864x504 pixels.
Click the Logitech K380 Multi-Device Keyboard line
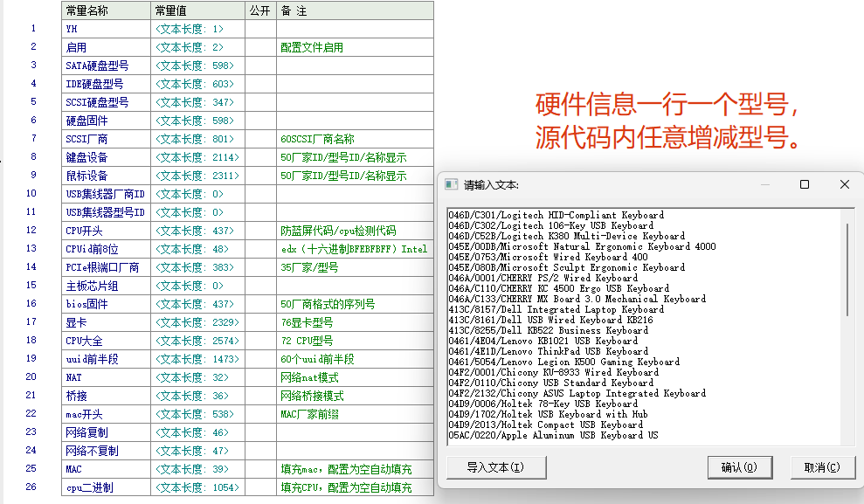click(x=566, y=236)
